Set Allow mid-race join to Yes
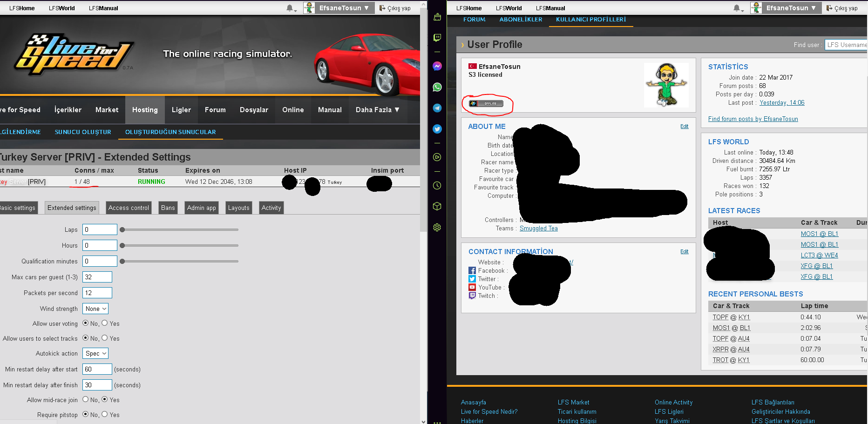Image resolution: width=868 pixels, height=424 pixels. point(105,399)
